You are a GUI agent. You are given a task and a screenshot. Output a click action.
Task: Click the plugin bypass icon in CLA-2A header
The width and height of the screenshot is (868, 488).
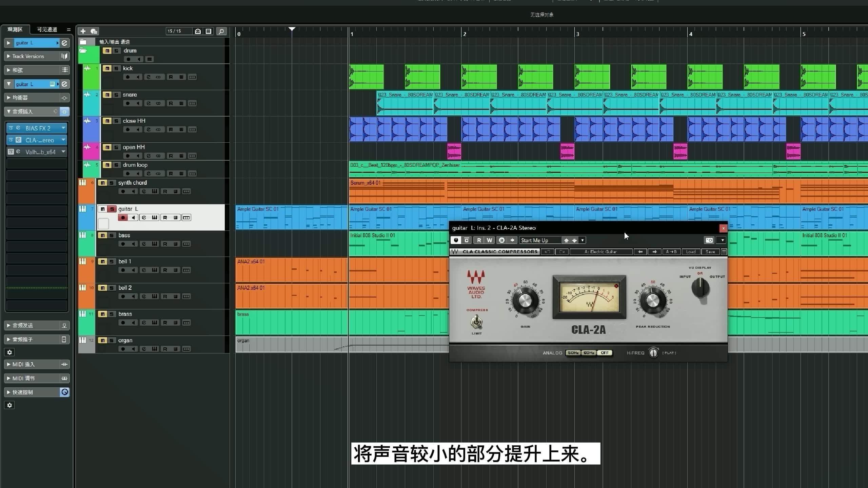467,240
